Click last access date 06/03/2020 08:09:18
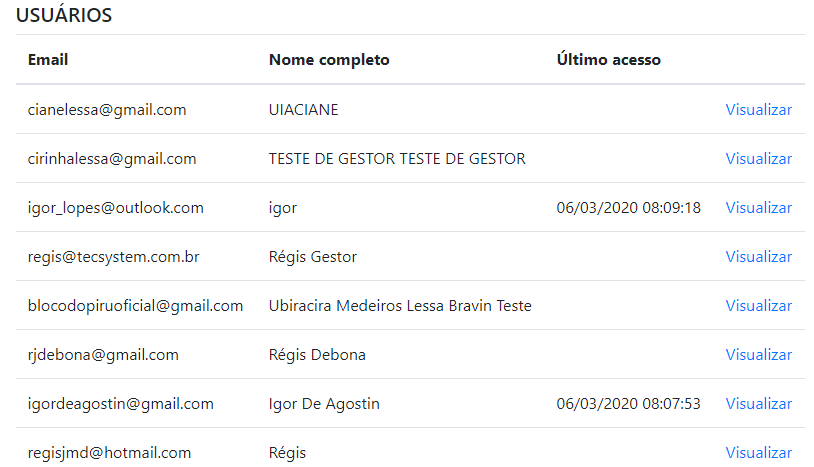814x467 pixels. 628,208
